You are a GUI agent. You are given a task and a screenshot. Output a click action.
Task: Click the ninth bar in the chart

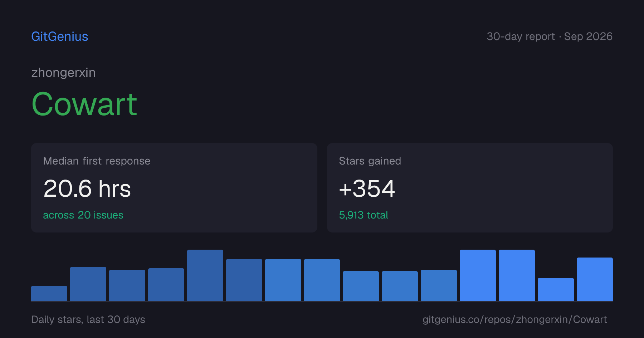(361, 286)
